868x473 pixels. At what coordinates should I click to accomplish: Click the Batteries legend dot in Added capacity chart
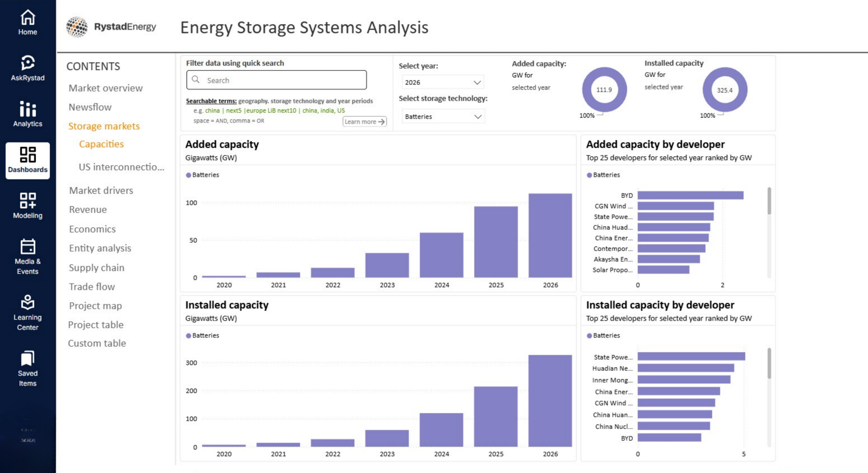[188, 175]
